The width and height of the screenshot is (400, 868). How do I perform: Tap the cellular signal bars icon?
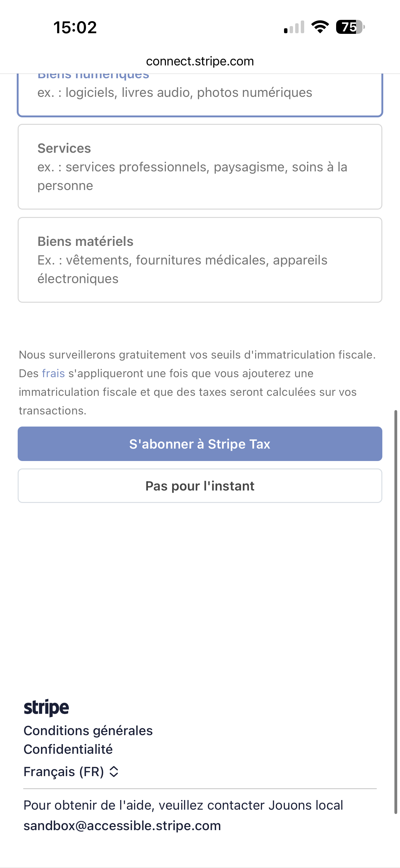294,27
